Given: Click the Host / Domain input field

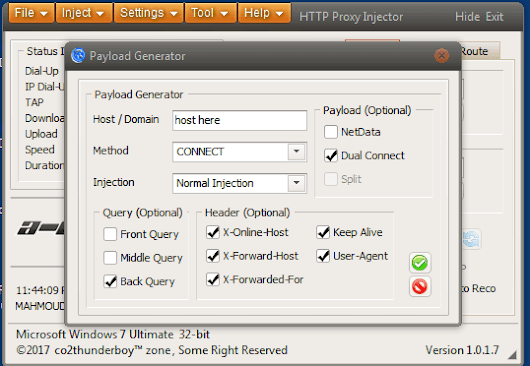Looking at the screenshot, I should pos(239,120).
